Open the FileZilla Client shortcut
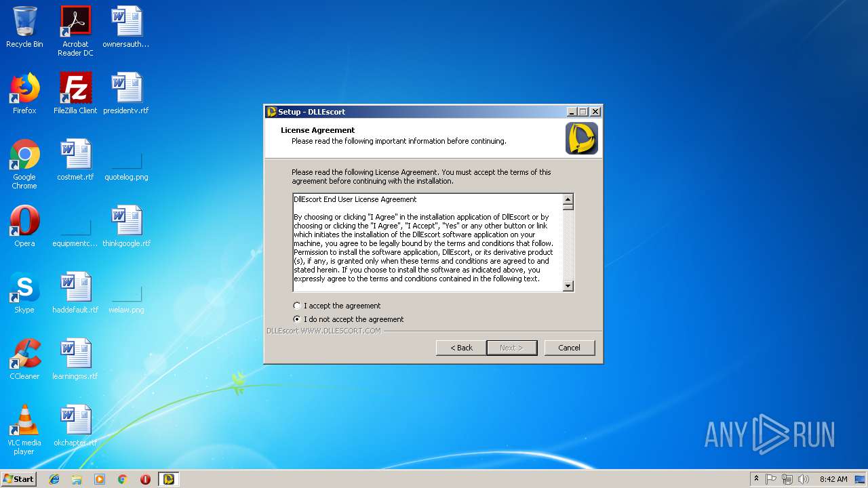Screen dimensions: 868x488 tap(75, 94)
